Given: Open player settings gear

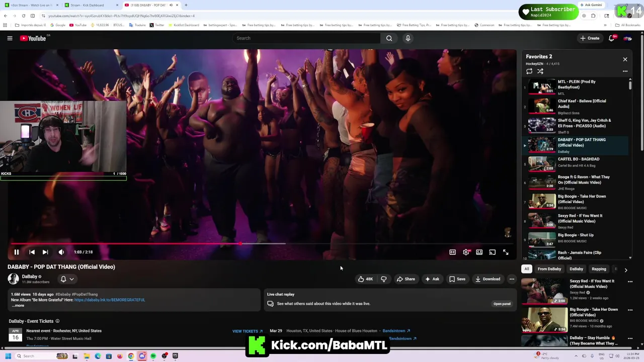Looking at the screenshot, I should pos(466,252).
